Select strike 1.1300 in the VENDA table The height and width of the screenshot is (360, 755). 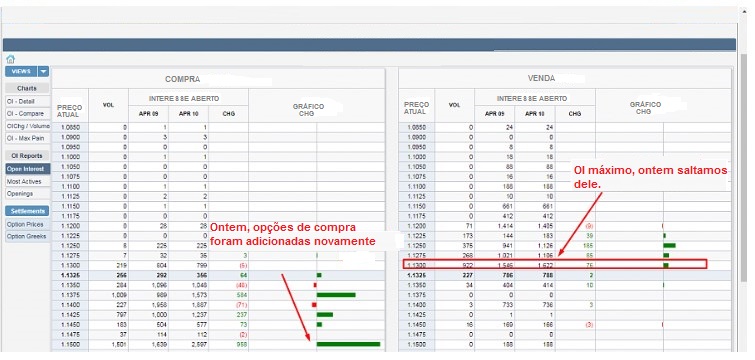click(416, 266)
